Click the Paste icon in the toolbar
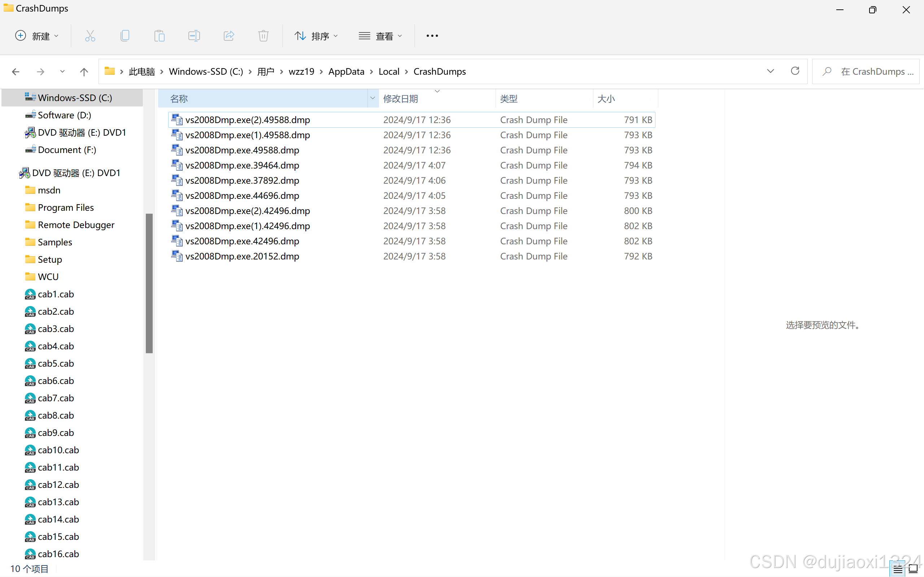 tap(160, 35)
